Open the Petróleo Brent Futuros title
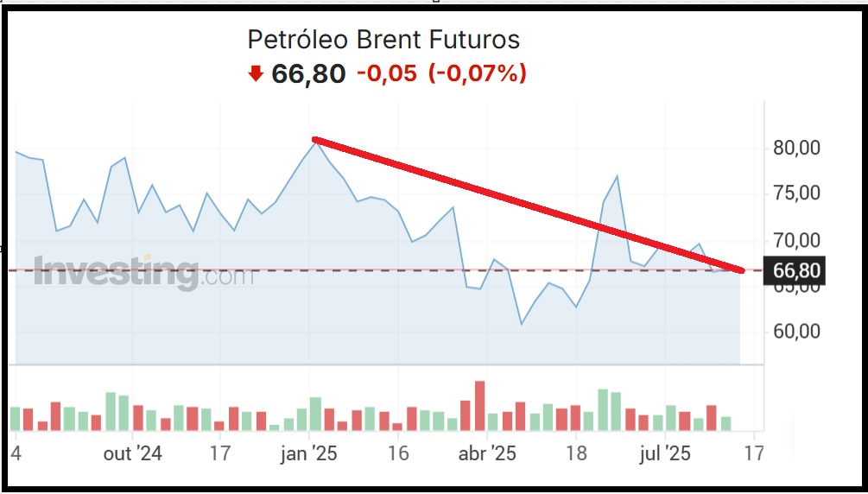Viewport: 868px width, 494px height. 383,40
